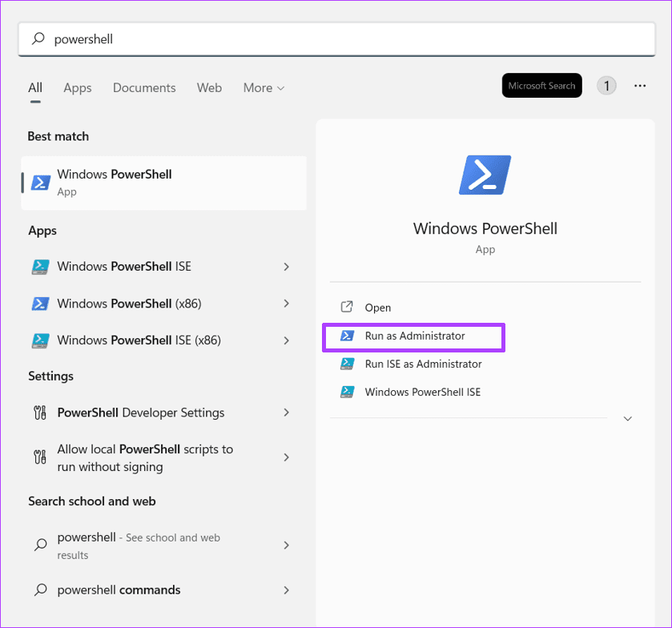Open the More filter dropdown
The image size is (672, 628).
[264, 88]
